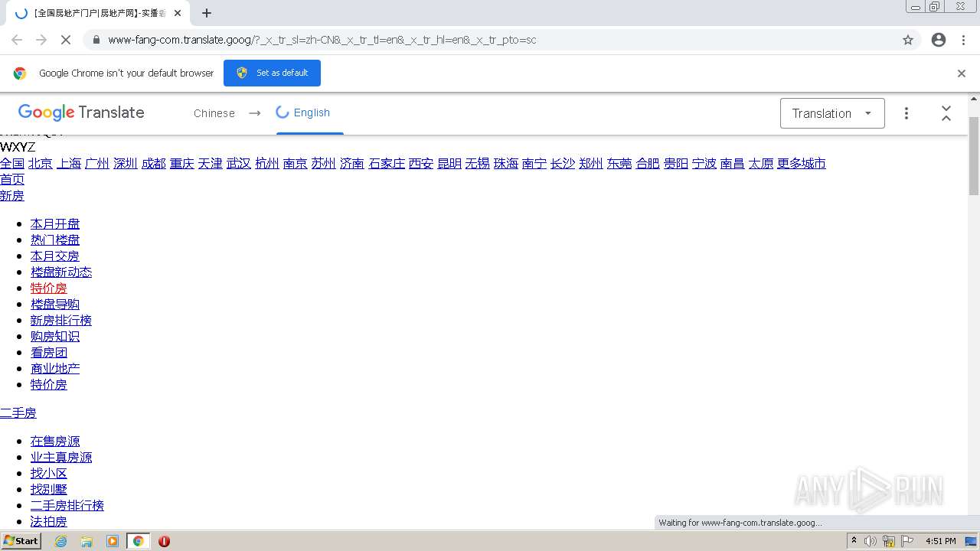Image resolution: width=980 pixels, height=551 pixels.
Task: Open the 深圳 city link
Action: [x=126, y=163]
